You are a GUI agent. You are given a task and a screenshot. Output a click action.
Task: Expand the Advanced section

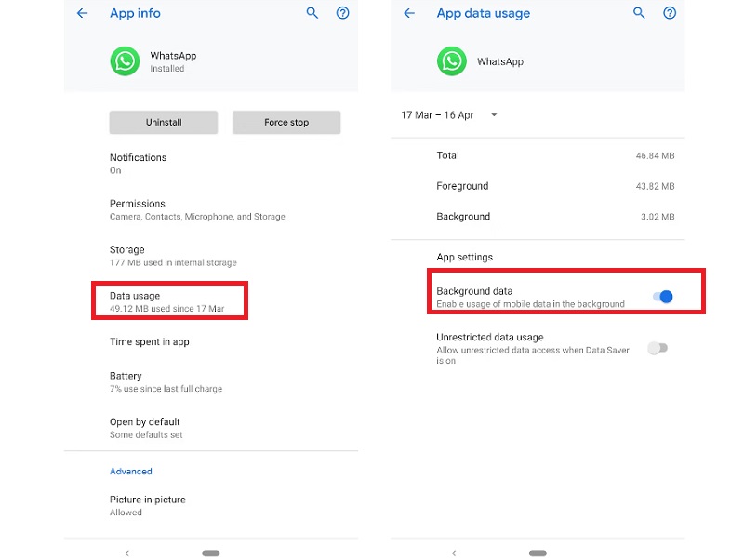[131, 472]
